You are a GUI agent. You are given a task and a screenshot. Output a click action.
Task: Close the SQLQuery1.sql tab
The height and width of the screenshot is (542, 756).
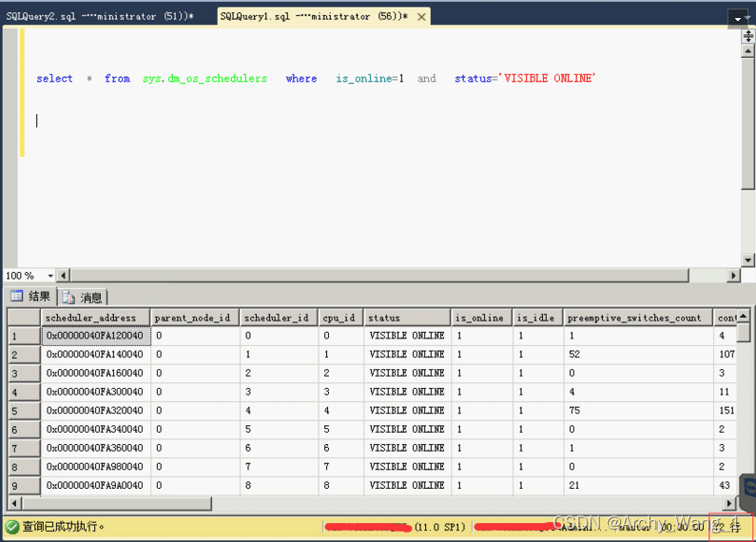(x=422, y=17)
